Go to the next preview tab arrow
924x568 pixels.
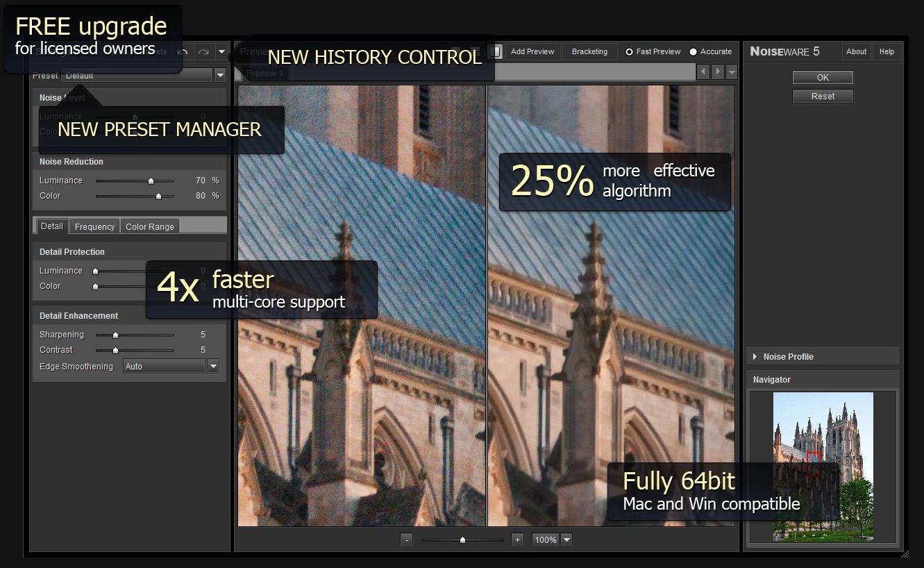pyautogui.click(x=718, y=72)
